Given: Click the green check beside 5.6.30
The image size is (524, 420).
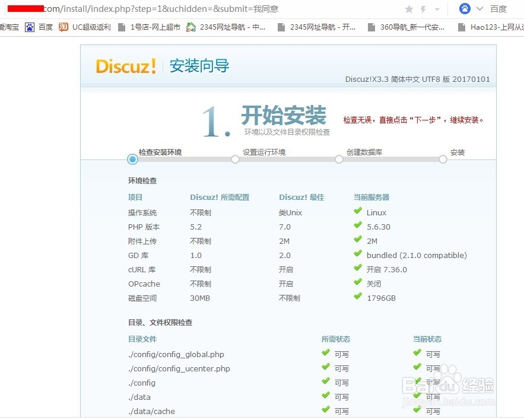Looking at the screenshot, I should pos(358,225).
